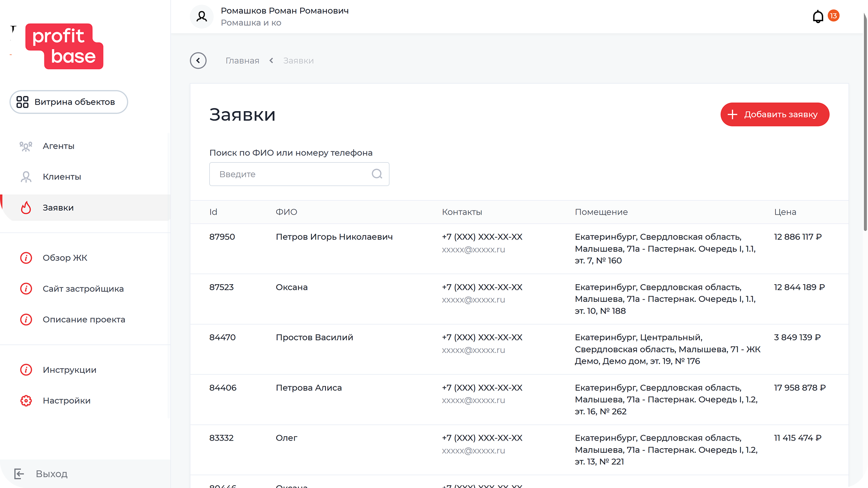The height and width of the screenshot is (488, 868).
Task: Click the Помещение column header
Action: coord(601,212)
